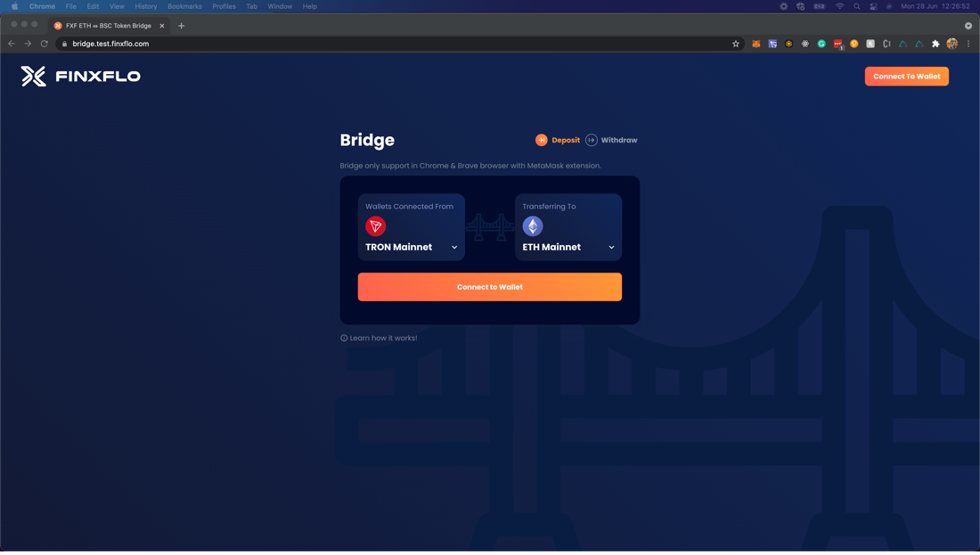Click the TRON network red icon
980x555 pixels.
376,226
